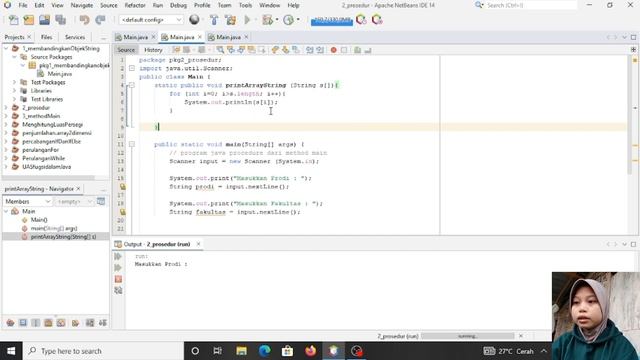Open the default config dropdown
This screenshot has height=360, width=640.
151,20
